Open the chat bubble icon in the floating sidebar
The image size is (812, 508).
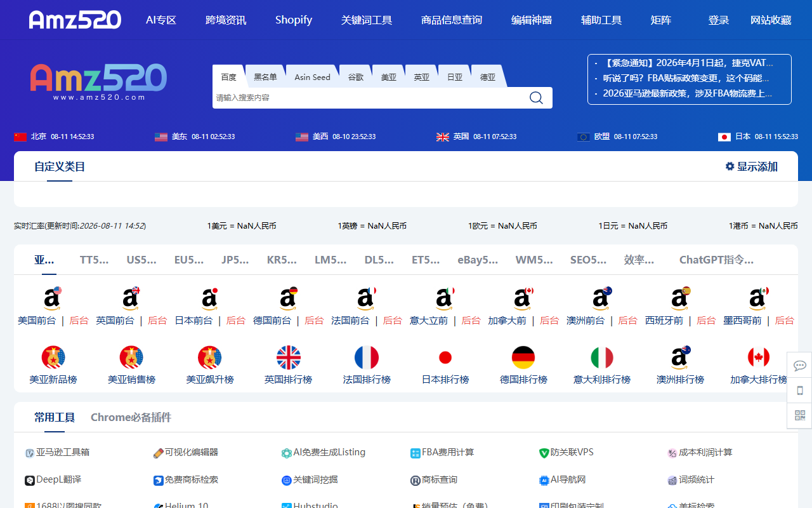pos(800,365)
